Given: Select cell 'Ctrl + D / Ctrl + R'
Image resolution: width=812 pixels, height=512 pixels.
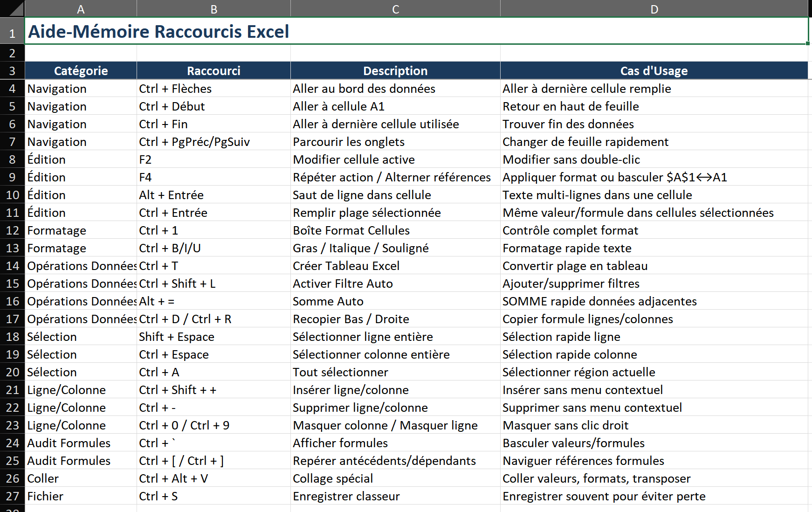Looking at the screenshot, I should 213,319.
